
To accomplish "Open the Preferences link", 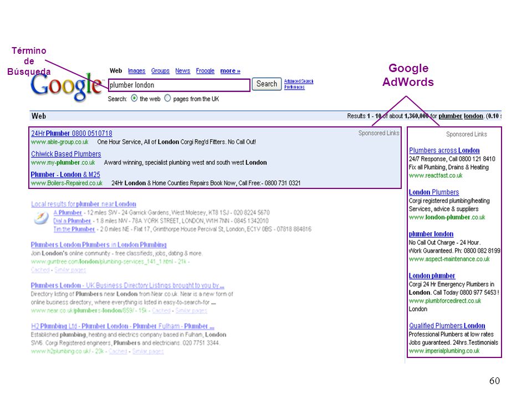I will click(x=294, y=87).
